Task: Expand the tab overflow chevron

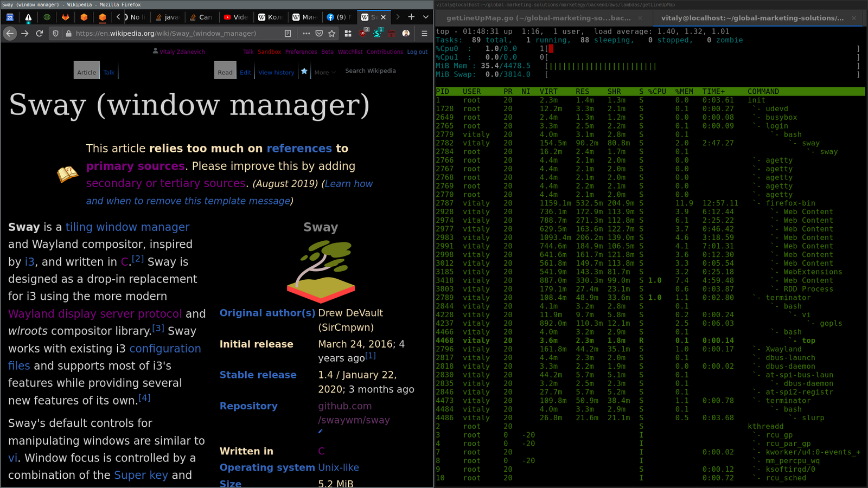Action: tap(425, 17)
